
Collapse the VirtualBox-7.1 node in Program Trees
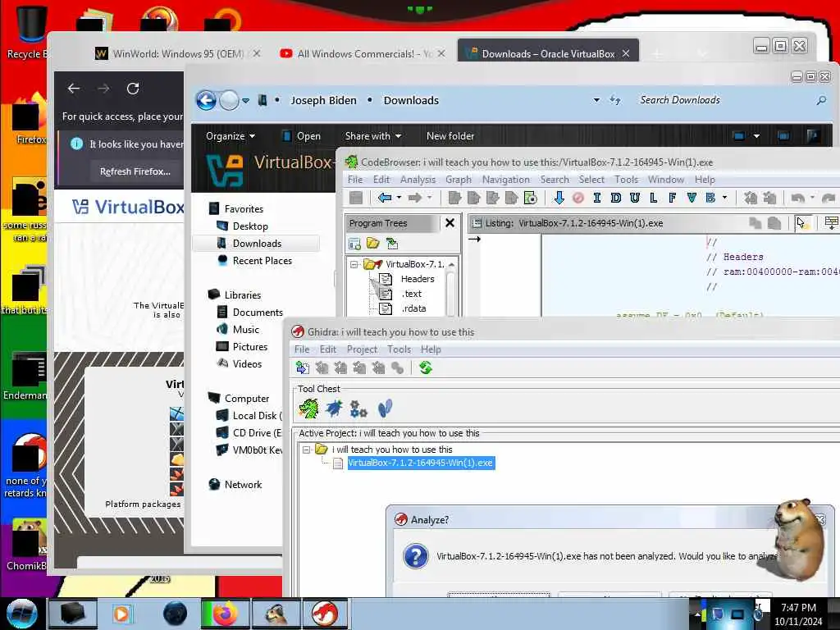(354, 264)
